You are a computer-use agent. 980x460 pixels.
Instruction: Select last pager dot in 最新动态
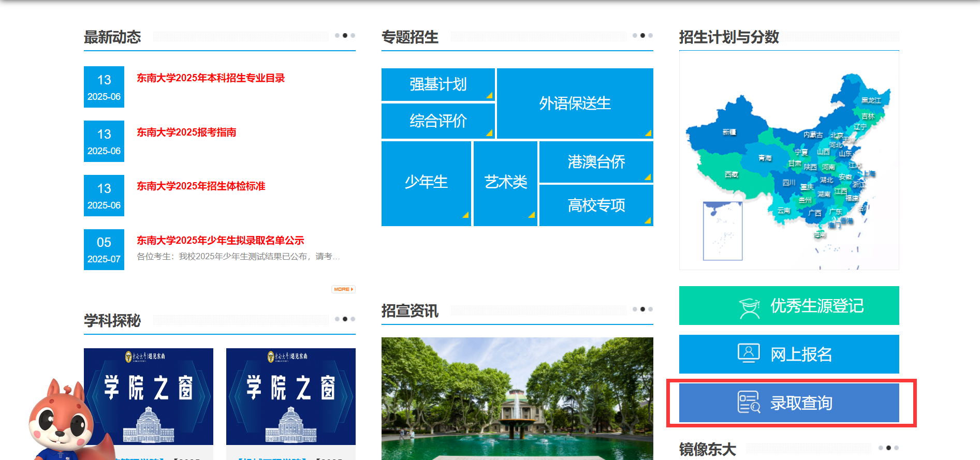(353, 36)
